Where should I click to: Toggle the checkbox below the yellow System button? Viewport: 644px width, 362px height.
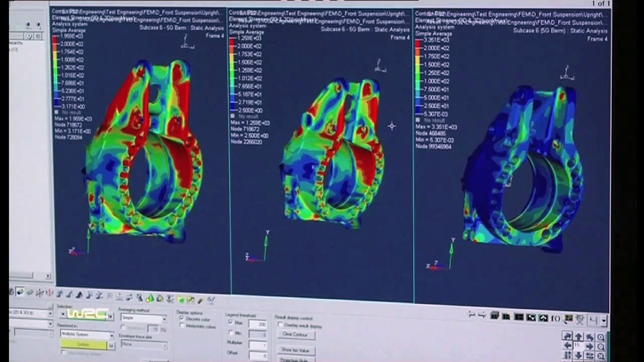63,352
